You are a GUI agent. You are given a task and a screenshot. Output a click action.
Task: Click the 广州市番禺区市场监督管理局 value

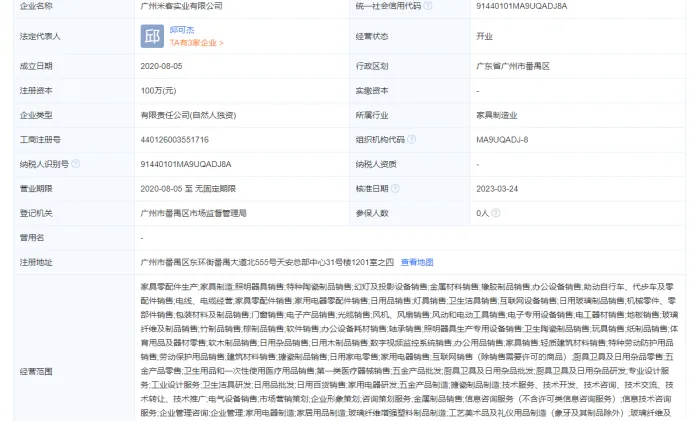tap(193, 213)
